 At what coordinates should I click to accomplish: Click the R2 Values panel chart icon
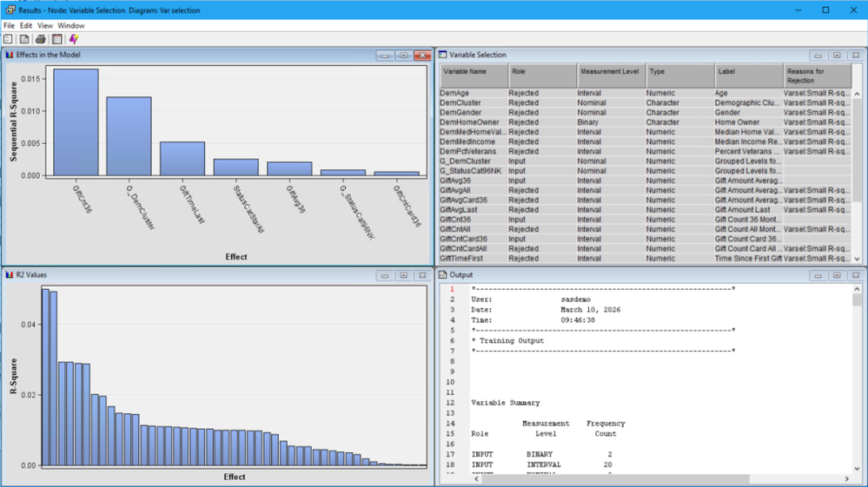tap(10, 274)
